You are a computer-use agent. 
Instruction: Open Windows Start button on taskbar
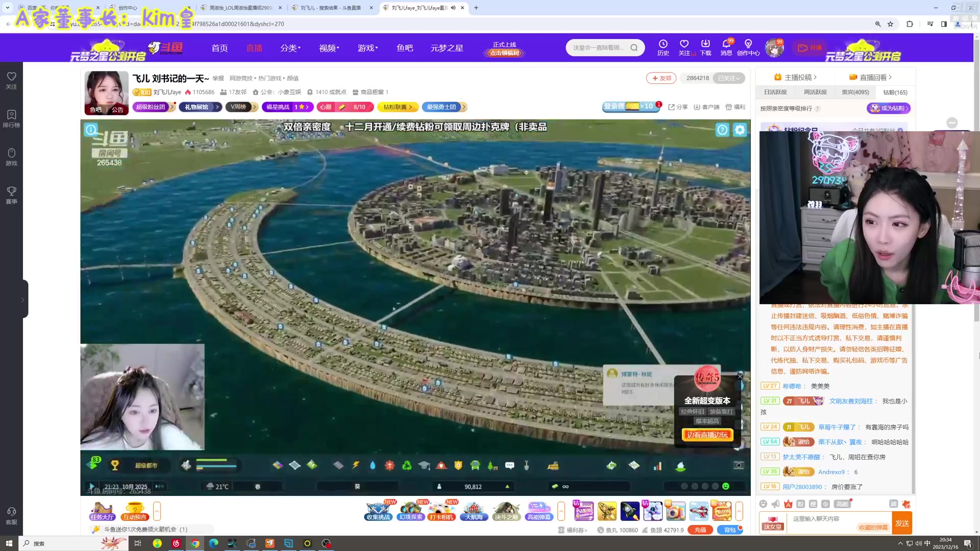point(9,543)
